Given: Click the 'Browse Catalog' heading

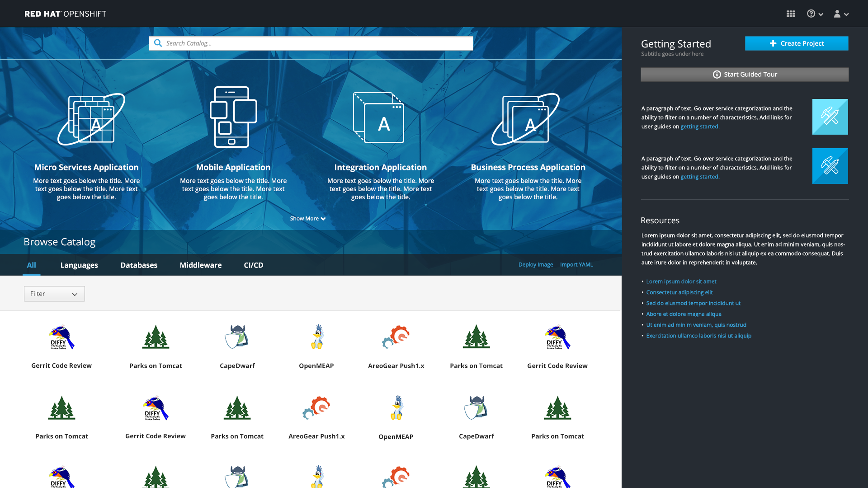Looking at the screenshot, I should pos(59,242).
